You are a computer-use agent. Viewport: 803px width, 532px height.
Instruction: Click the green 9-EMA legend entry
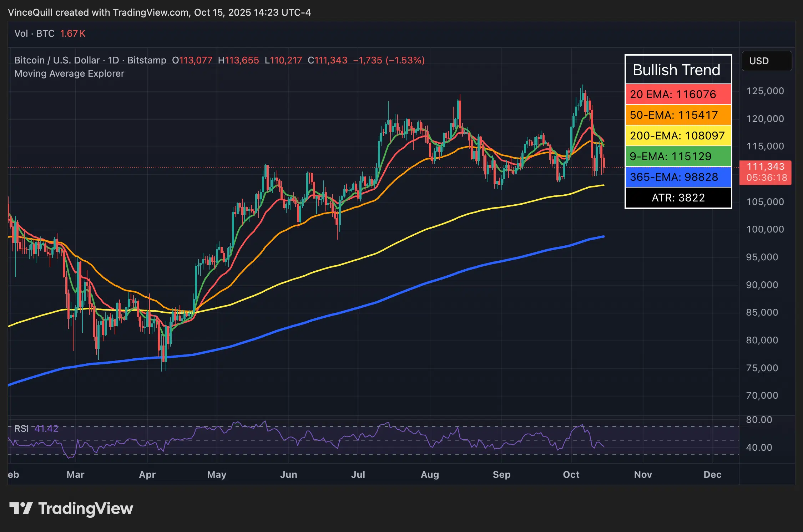click(677, 157)
